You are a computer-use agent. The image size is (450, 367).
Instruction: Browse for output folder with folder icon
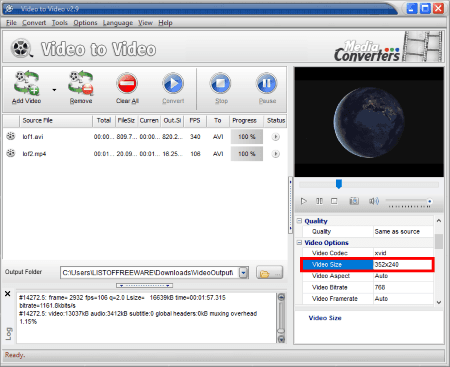coord(269,273)
